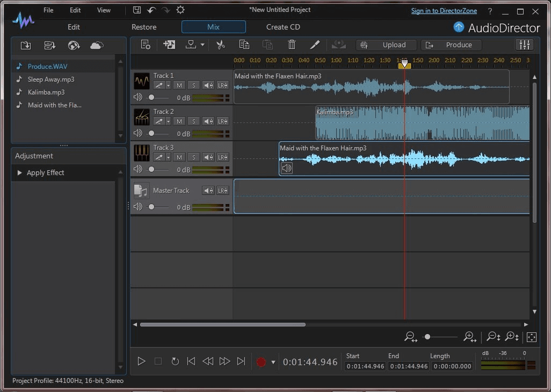Switch to the Restore tab
This screenshot has height=392, width=551.
(144, 27)
